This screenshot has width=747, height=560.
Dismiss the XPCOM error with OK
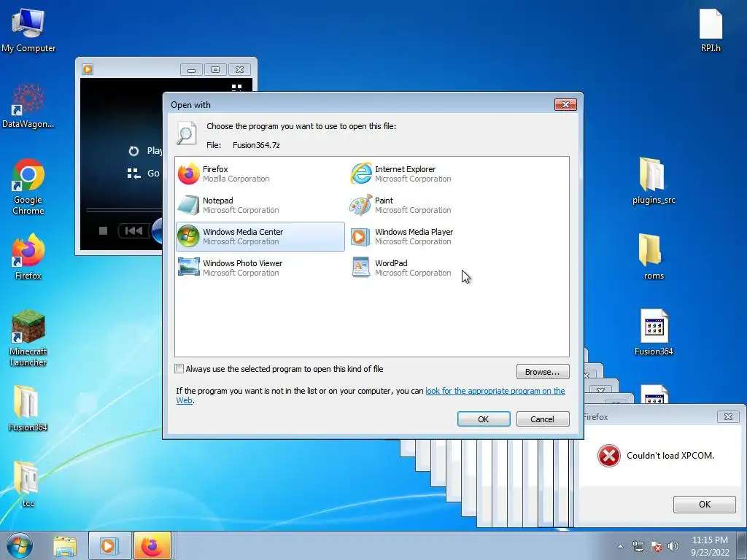(x=704, y=505)
